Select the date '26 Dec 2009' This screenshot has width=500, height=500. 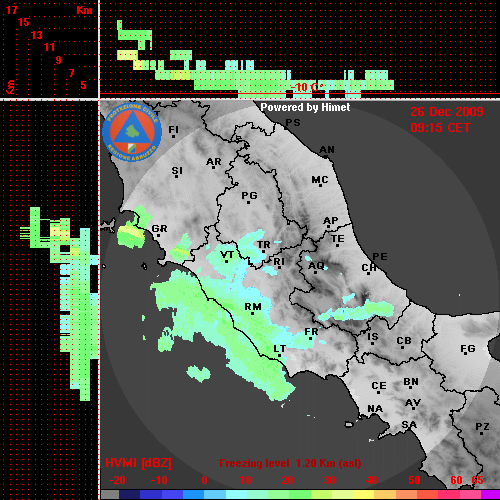pyautogui.click(x=447, y=112)
